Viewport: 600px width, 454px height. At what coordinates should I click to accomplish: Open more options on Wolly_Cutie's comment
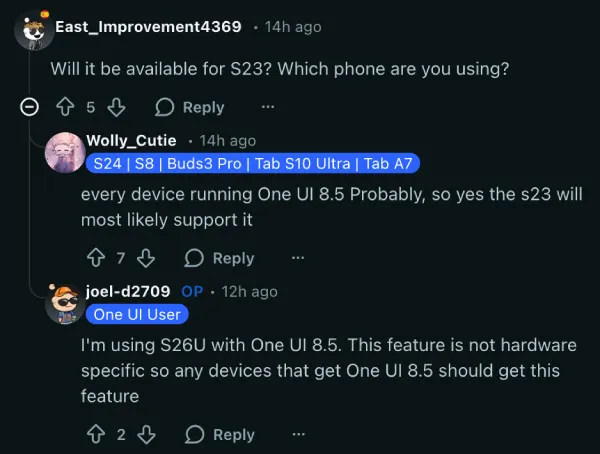(297, 258)
